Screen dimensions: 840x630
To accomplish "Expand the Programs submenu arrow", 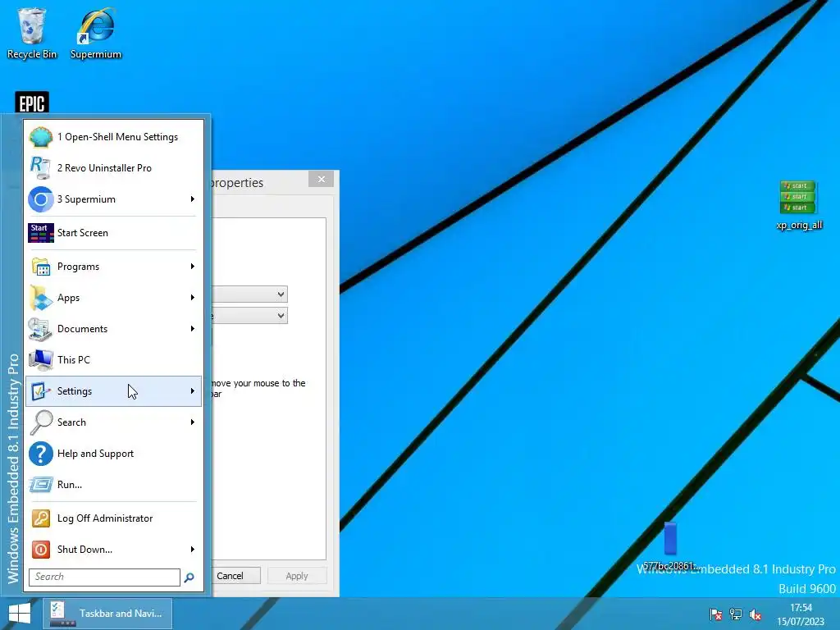I will coord(192,267).
